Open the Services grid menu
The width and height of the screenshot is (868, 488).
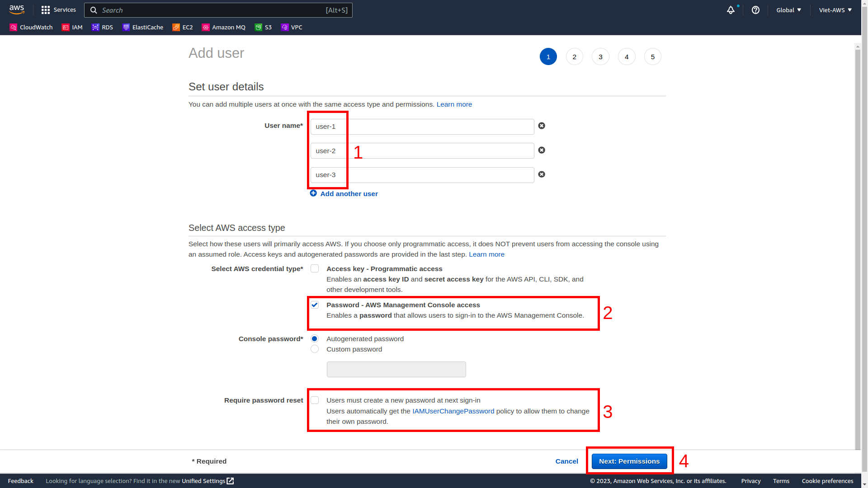coord(58,10)
